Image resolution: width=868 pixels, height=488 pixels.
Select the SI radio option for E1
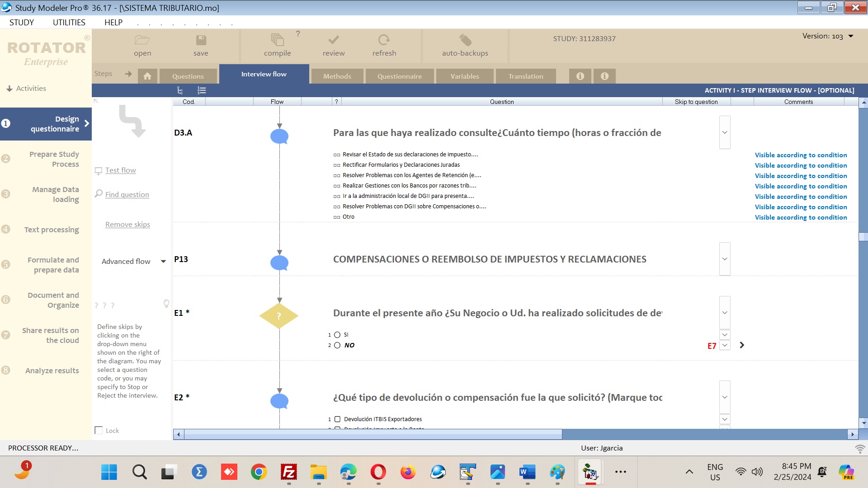click(x=337, y=335)
